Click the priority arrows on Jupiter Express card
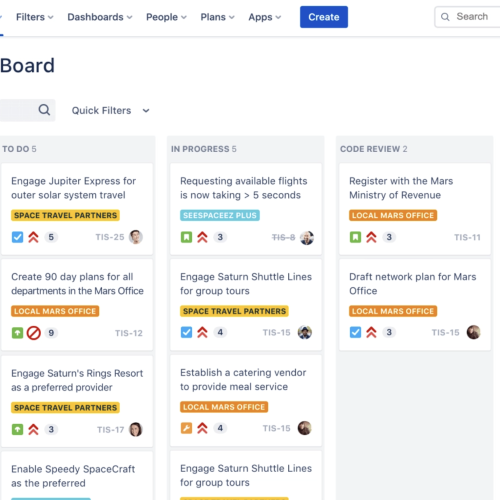 pyautogui.click(x=33, y=237)
